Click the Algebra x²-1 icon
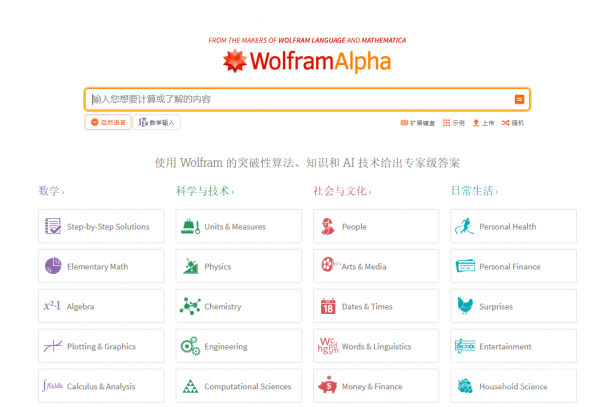 tap(52, 306)
